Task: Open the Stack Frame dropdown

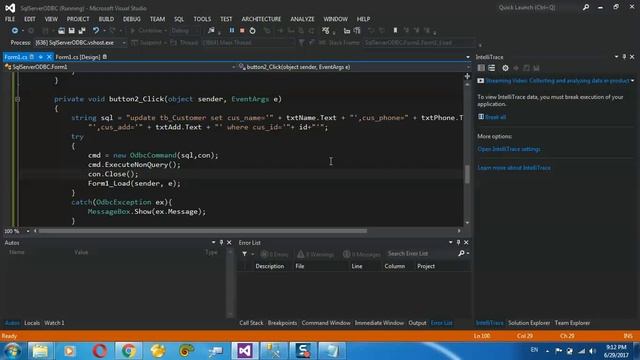Action: pos(419,42)
